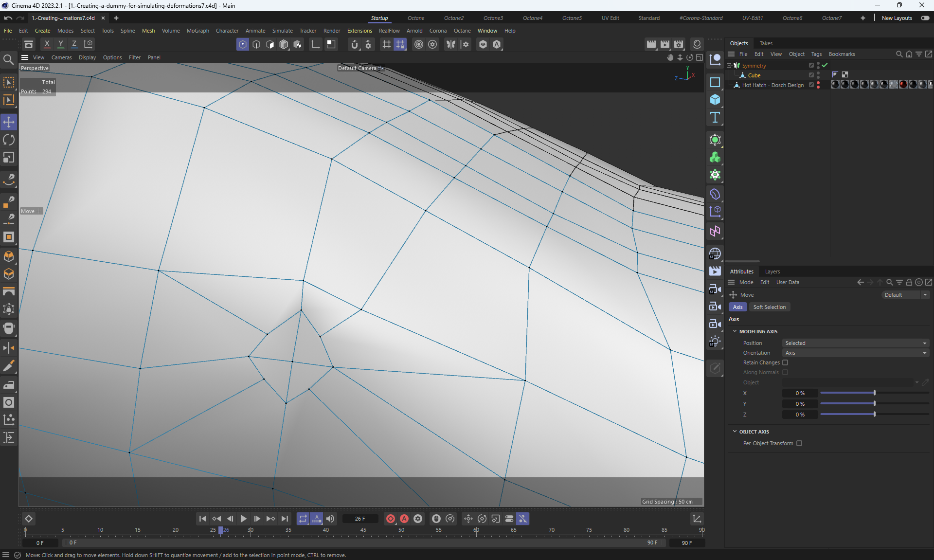Click the Knife tool icon
The height and width of the screenshot is (560, 934).
(x=9, y=366)
